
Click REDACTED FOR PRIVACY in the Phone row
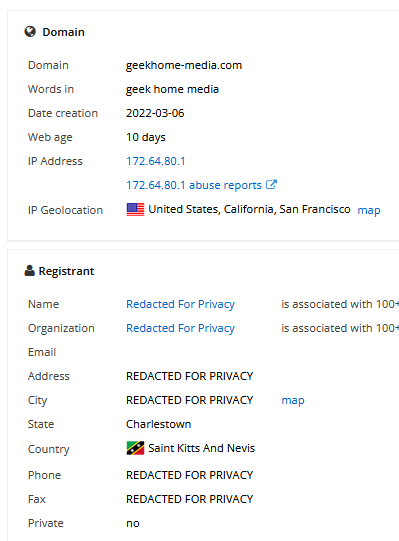[x=189, y=475]
